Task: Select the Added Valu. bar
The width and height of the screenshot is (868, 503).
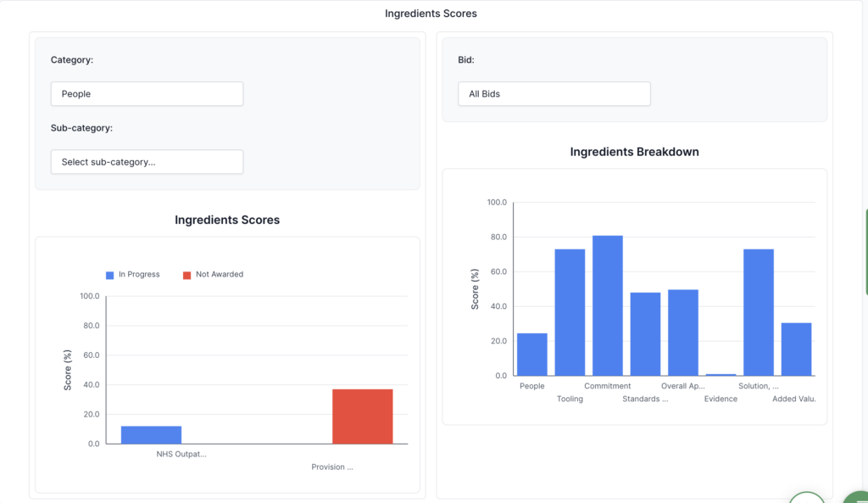Action: click(796, 349)
